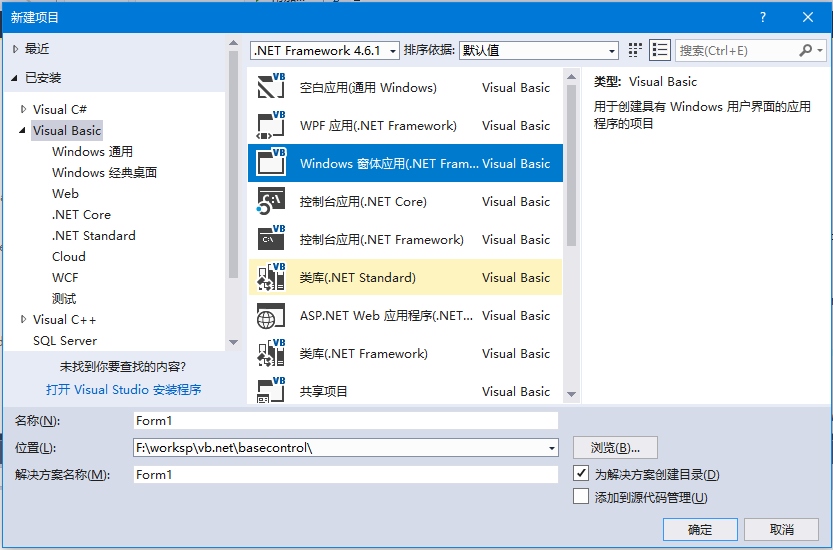Open search options dropdown arrow

click(820, 50)
